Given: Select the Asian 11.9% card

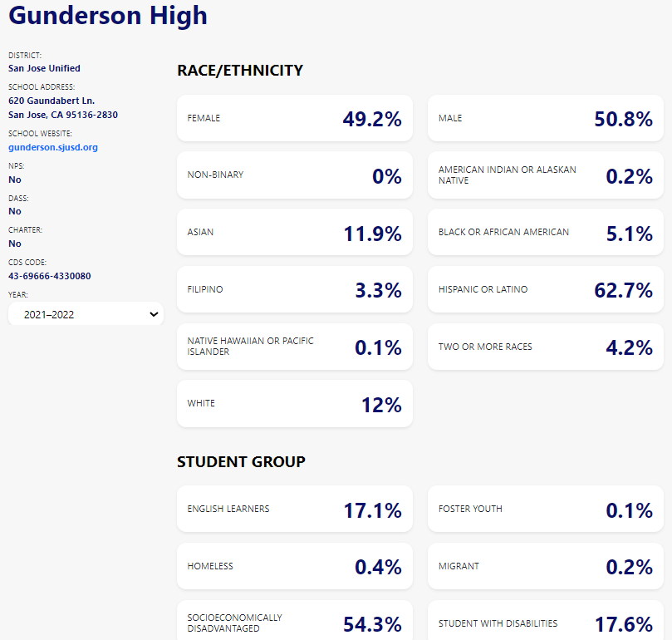Looking at the screenshot, I should tap(294, 233).
